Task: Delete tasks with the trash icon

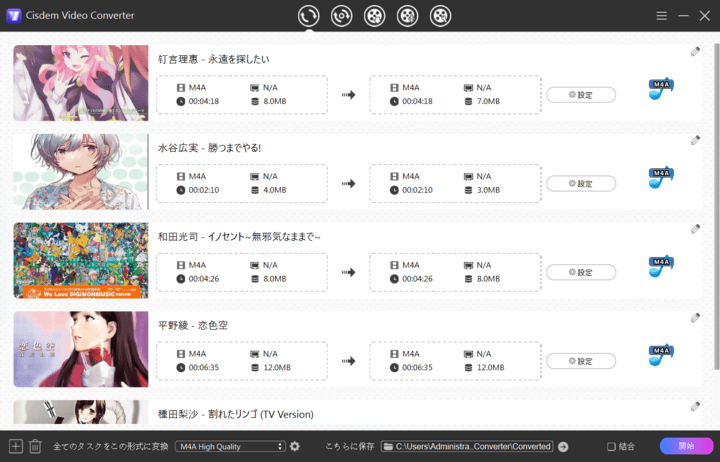Action: [35, 446]
